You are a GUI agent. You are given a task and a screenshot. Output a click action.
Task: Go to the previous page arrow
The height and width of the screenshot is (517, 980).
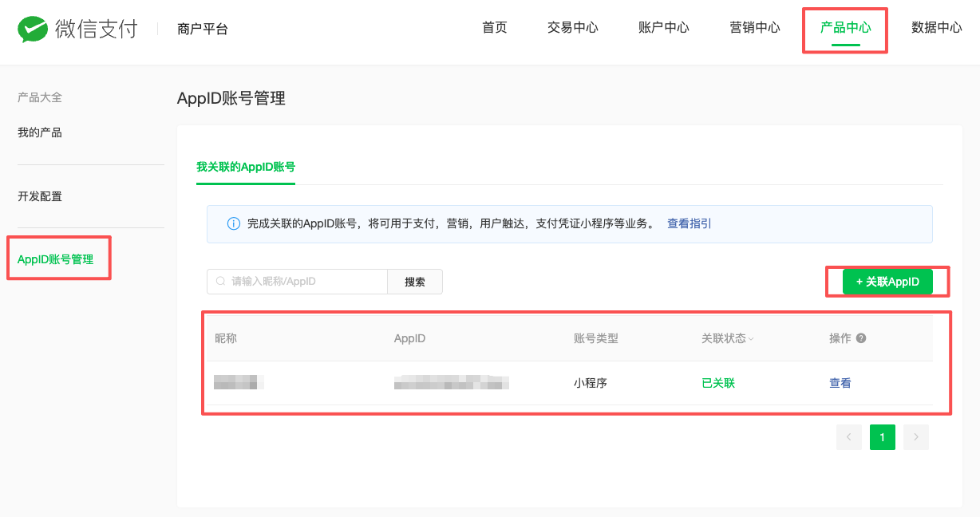(849, 437)
